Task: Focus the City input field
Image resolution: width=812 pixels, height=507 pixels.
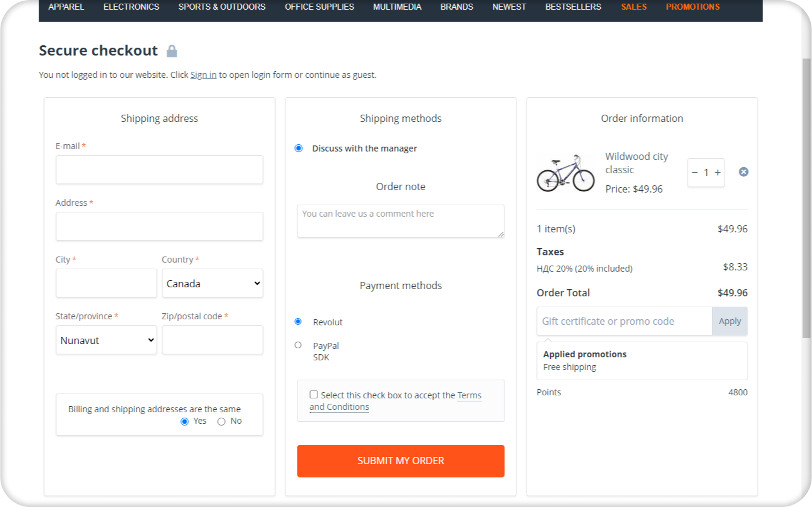Action: point(106,283)
